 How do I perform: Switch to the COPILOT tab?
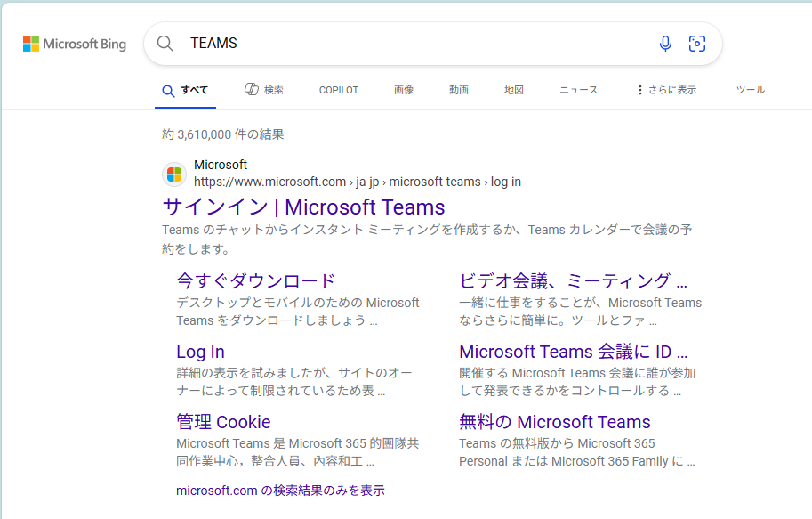(x=339, y=90)
